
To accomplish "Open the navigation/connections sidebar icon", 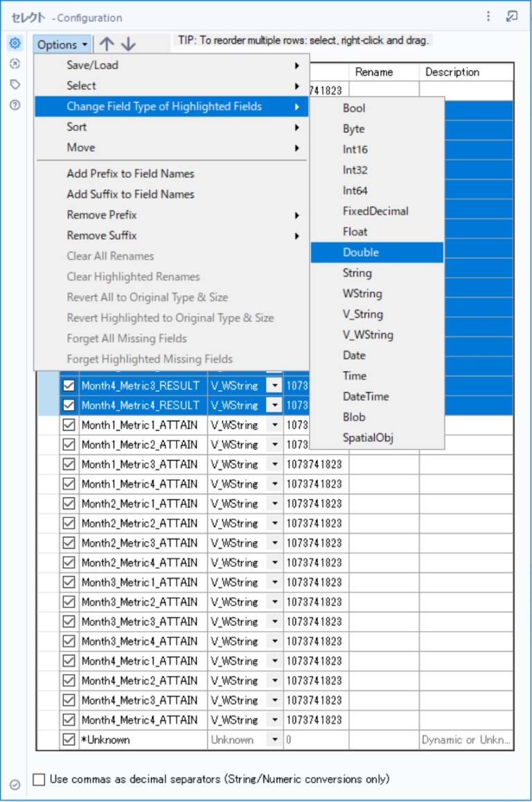I will point(15,64).
